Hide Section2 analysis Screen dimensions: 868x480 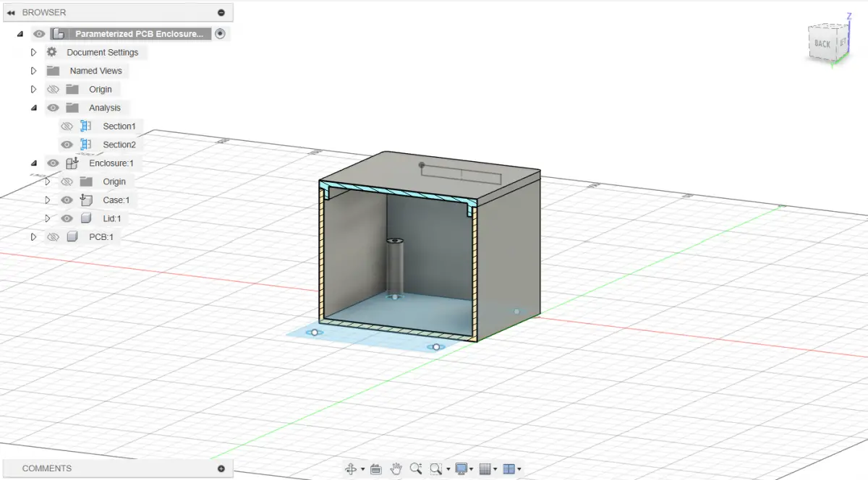pyautogui.click(x=67, y=145)
